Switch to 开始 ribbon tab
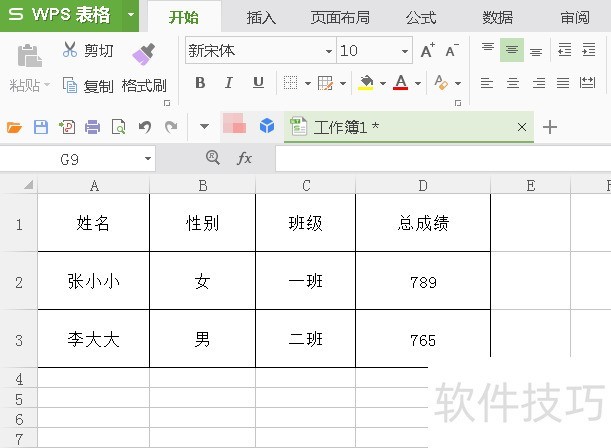 [x=184, y=18]
